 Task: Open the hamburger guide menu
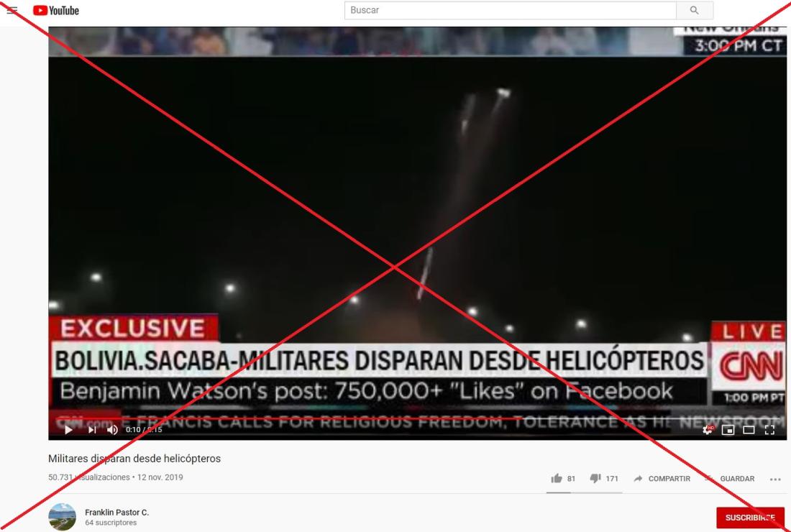click(x=12, y=10)
